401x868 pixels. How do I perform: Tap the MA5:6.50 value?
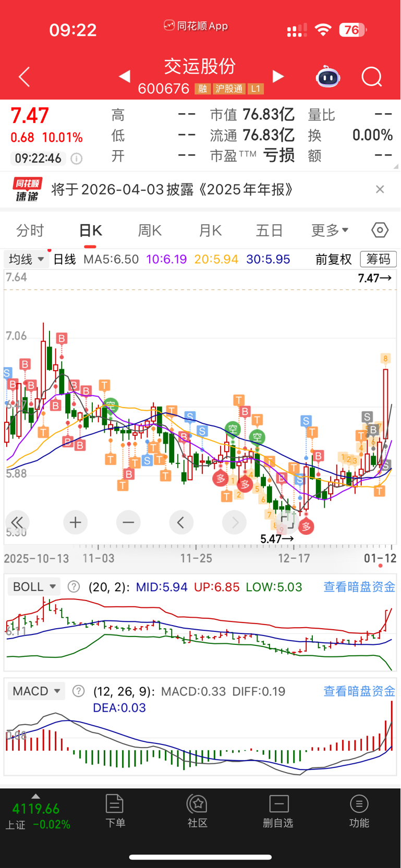111,259
